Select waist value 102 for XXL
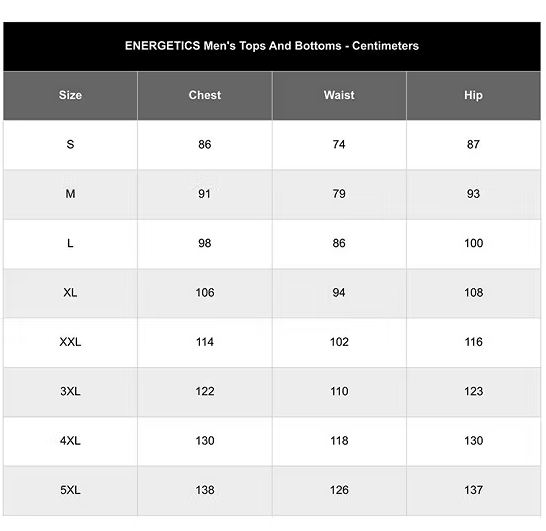Screen dimensions: 546x531 [339, 342]
